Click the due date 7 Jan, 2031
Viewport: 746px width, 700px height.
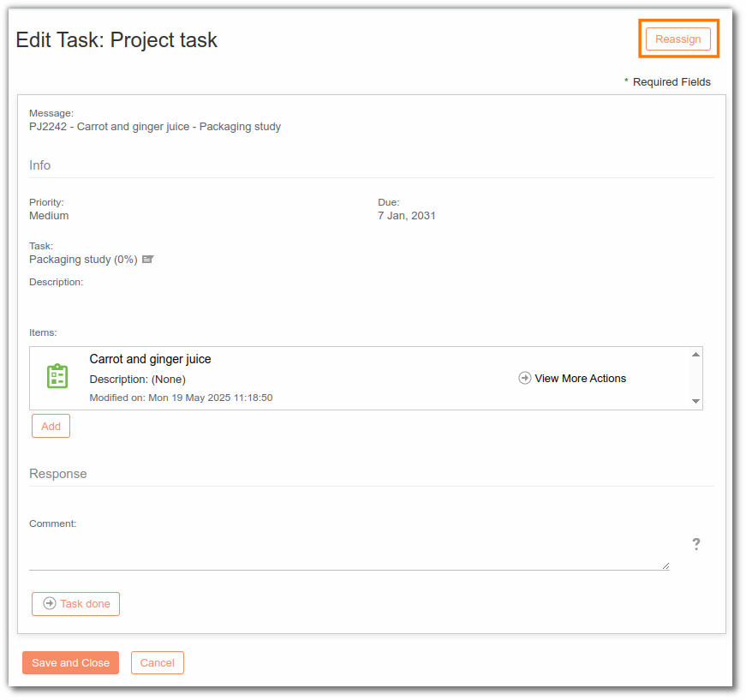[x=407, y=216]
